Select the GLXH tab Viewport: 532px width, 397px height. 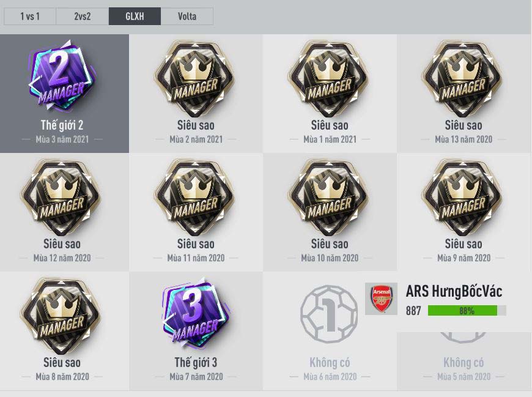(x=135, y=17)
